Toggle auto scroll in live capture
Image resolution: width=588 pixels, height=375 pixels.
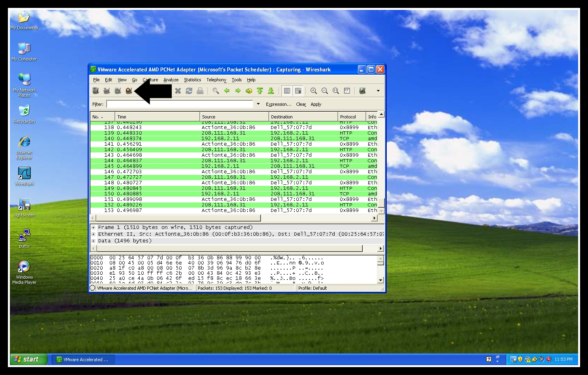[x=298, y=91]
